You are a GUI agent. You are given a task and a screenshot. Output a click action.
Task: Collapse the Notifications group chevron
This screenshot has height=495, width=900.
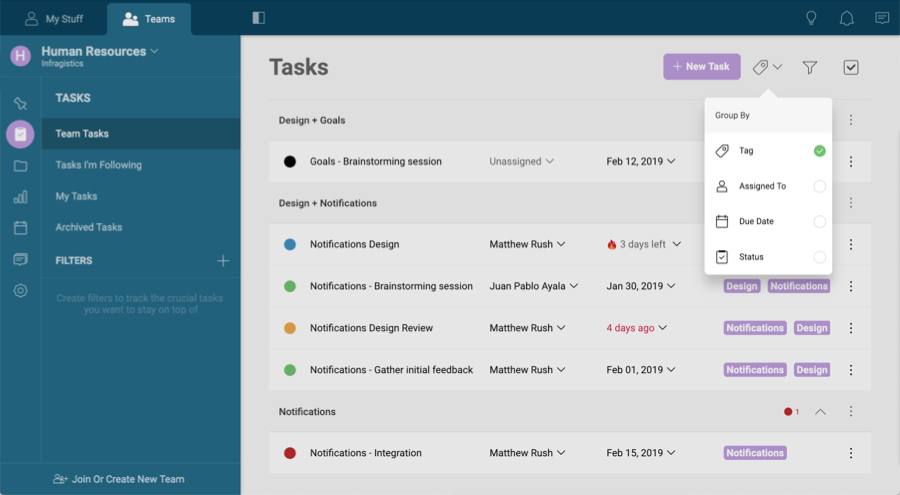[x=820, y=412]
